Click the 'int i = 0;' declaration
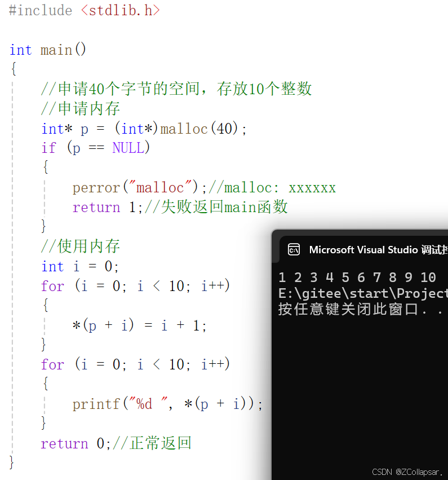 pyautogui.click(x=80, y=266)
